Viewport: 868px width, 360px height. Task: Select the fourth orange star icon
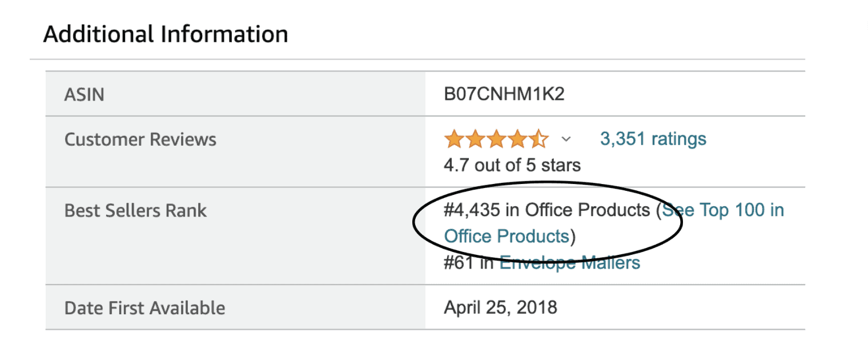click(517, 138)
